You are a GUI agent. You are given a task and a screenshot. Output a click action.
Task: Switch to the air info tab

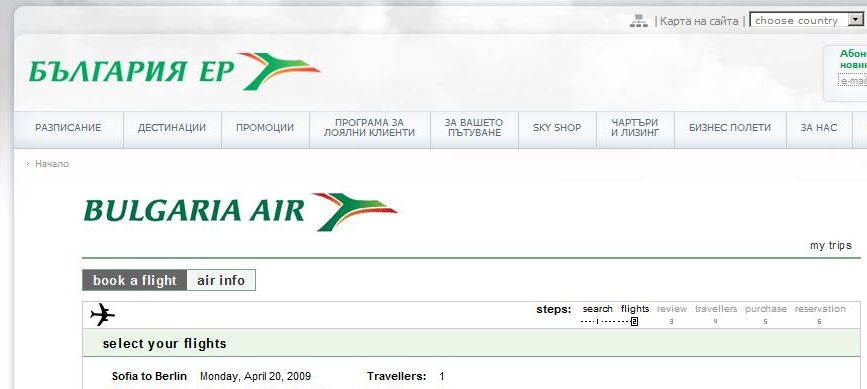[x=221, y=280]
